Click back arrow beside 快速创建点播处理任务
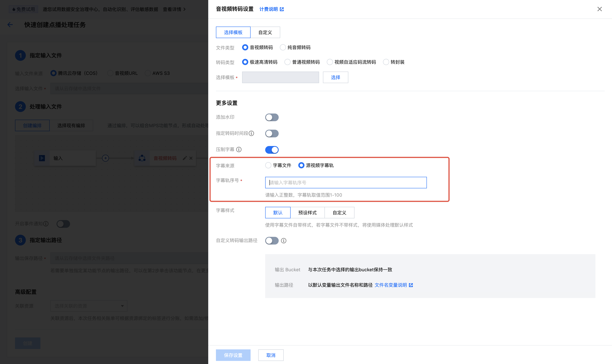The height and width of the screenshot is (364, 612). point(10,25)
